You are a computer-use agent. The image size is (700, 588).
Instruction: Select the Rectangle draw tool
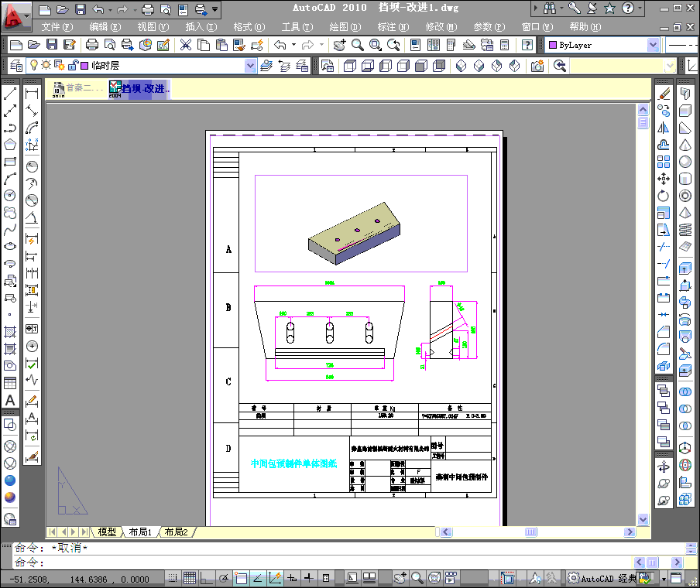click(x=10, y=162)
